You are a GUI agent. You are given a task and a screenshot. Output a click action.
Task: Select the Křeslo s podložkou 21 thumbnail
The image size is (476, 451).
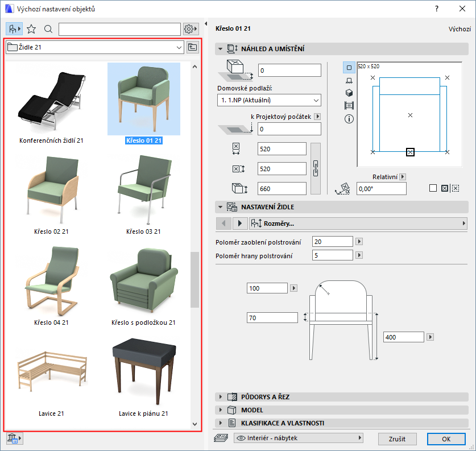click(x=143, y=284)
